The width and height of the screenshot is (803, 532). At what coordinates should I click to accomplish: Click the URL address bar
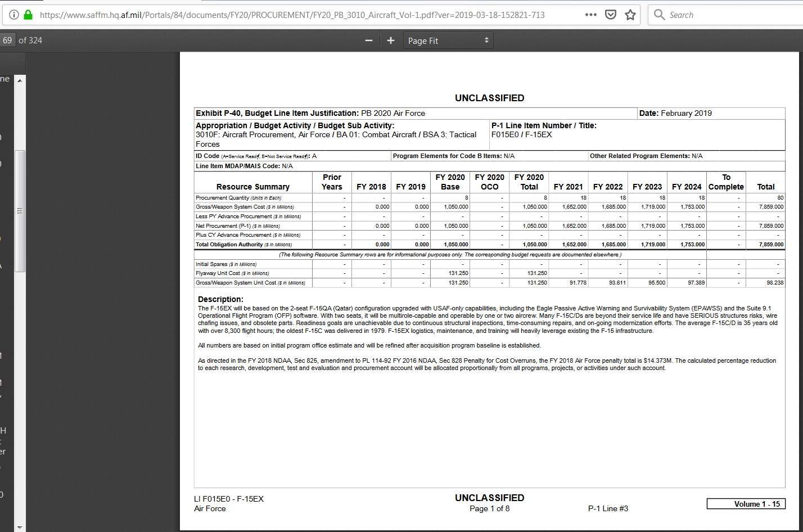[x=292, y=15]
